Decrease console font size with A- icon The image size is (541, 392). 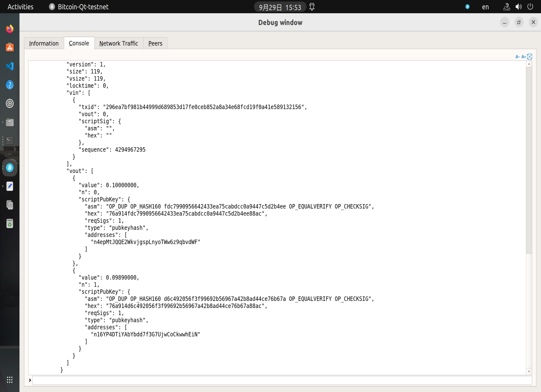point(517,57)
